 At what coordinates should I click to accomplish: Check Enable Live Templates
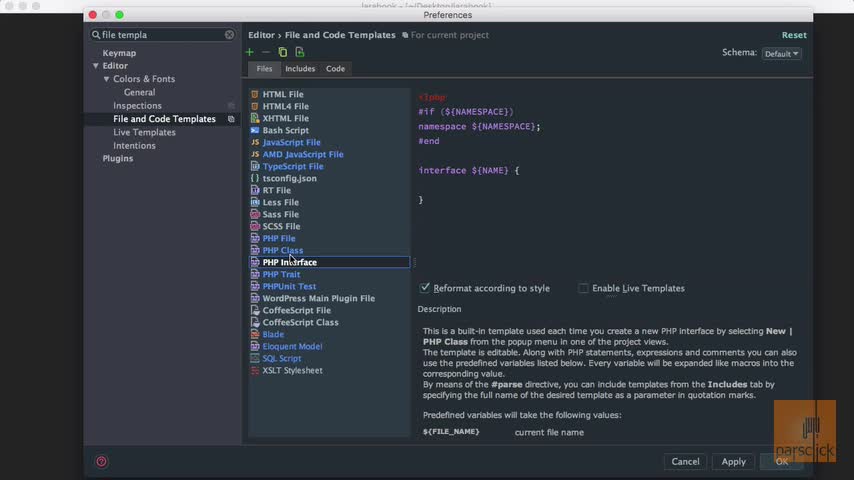pyautogui.click(x=583, y=288)
